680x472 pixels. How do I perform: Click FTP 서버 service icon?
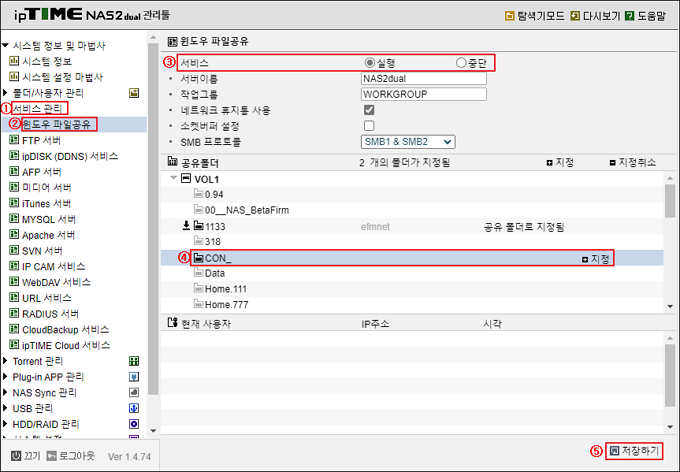[14, 140]
